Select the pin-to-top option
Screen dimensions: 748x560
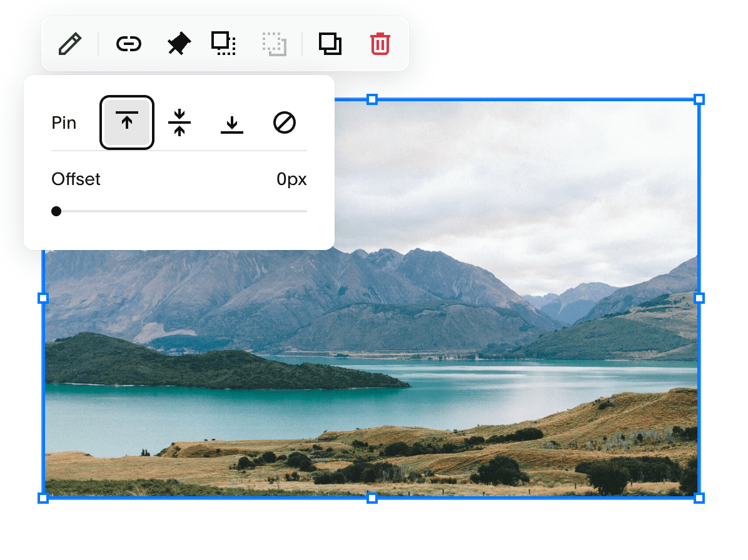127,123
